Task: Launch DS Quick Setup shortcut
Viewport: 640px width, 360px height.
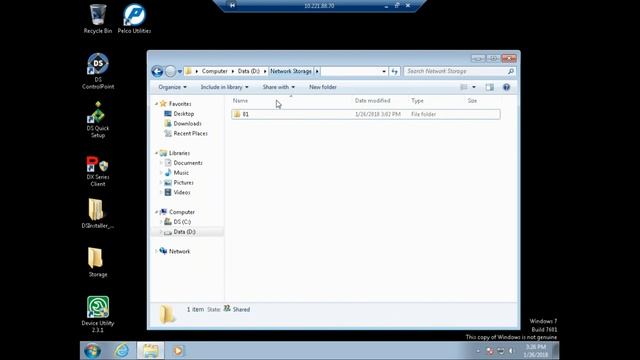Action: [x=98, y=120]
